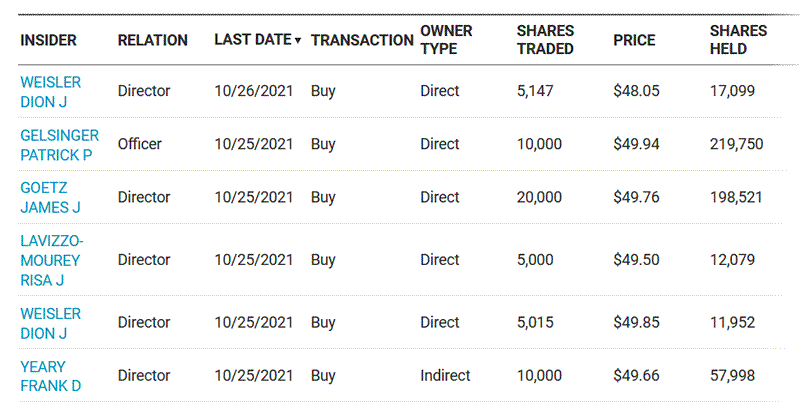Select the 219,750 shares held cell
This screenshot has height=410, width=800.
(736, 144)
